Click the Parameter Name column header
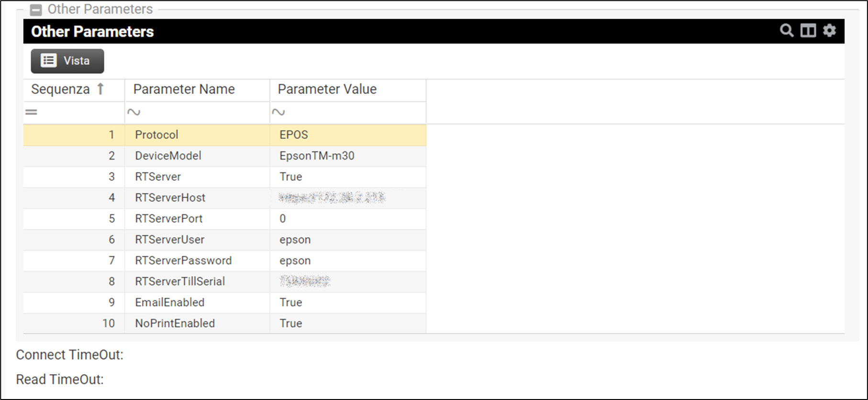The height and width of the screenshot is (400, 868). [184, 89]
